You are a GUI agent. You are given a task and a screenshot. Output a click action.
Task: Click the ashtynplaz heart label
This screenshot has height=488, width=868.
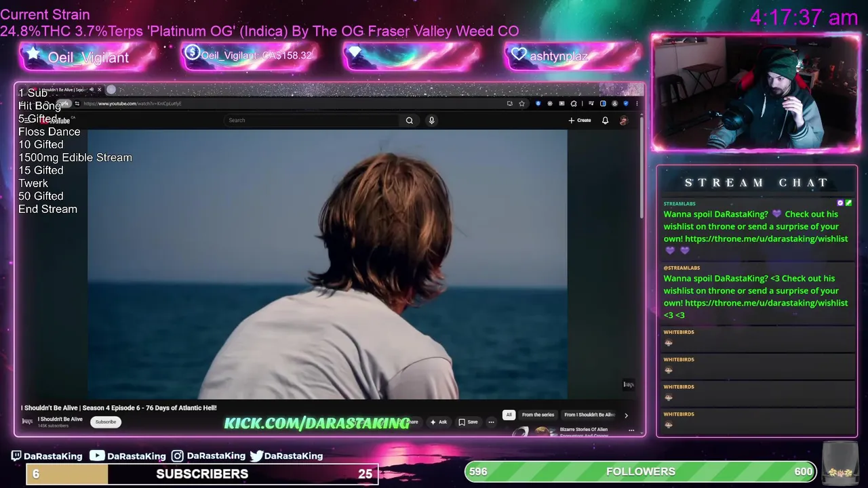click(x=558, y=56)
